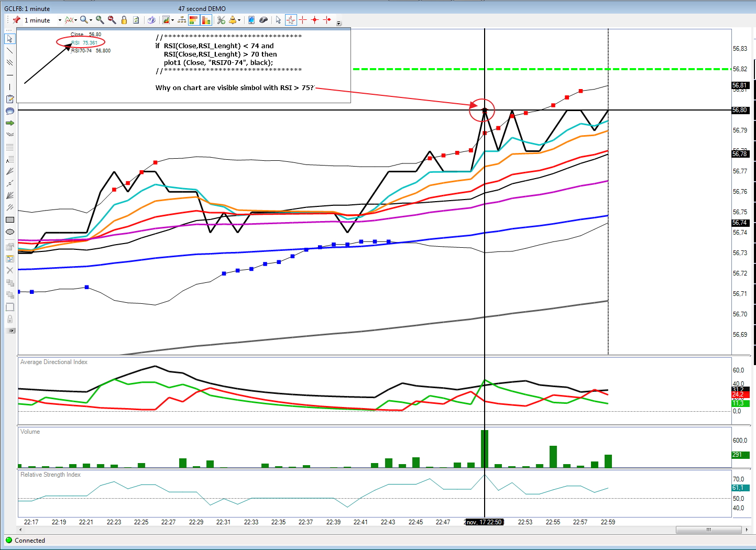
Task: Select the text note clipboard tool
Action: (x=9, y=99)
